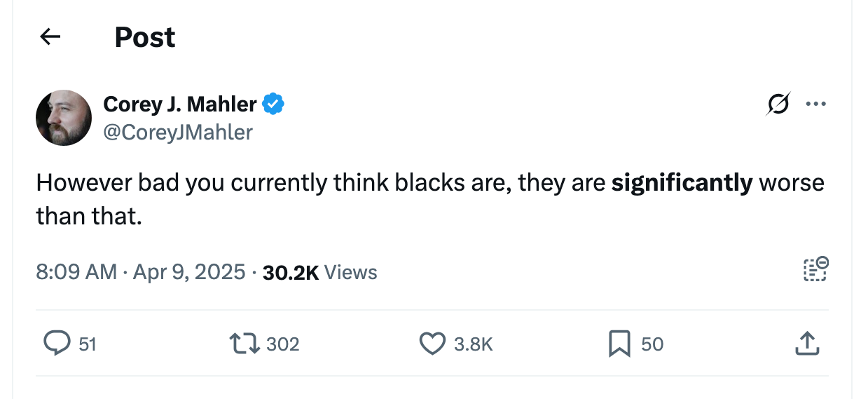868x399 pixels.
Task: Click the repost arrows icon
Action: pyautogui.click(x=242, y=344)
